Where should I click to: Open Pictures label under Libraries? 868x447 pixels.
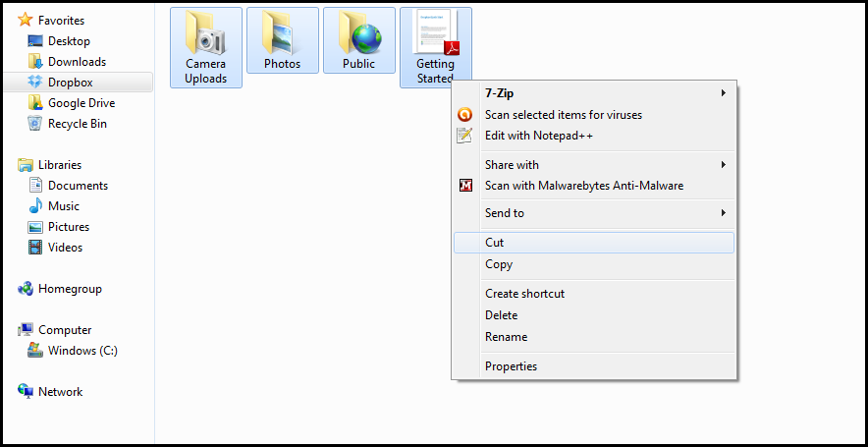[69, 227]
